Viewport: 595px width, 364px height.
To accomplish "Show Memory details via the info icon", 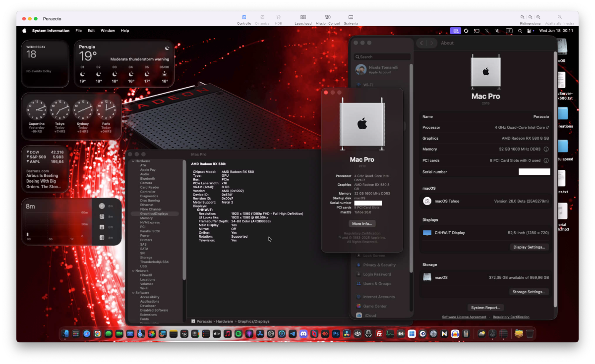I will (546, 149).
